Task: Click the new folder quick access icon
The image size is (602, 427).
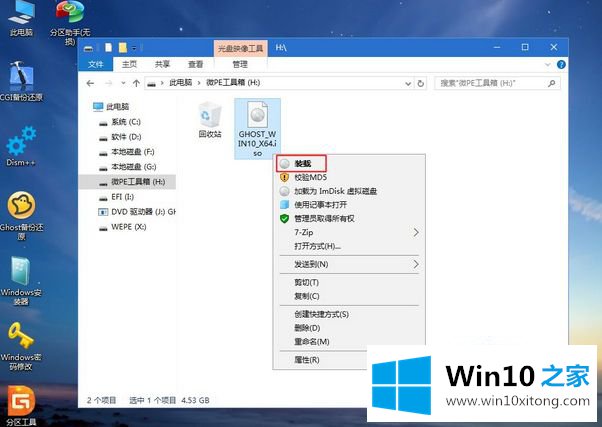Action: [x=123, y=48]
